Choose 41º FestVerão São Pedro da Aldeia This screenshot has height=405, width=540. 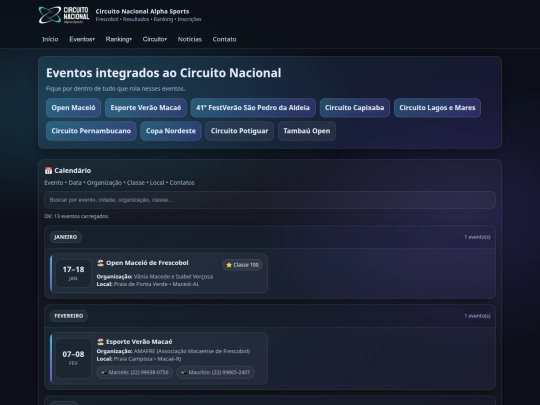point(253,108)
